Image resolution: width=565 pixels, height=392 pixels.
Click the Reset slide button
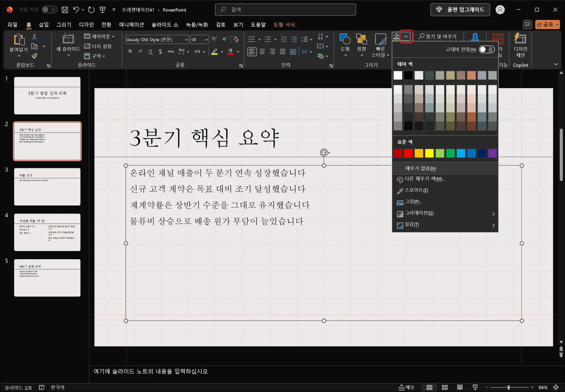tap(98, 46)
